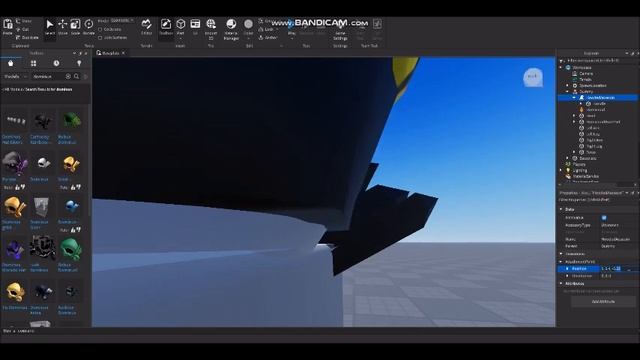Click Duplicate in the Clipboard group
640x360 pixels.
coord(28,38)
